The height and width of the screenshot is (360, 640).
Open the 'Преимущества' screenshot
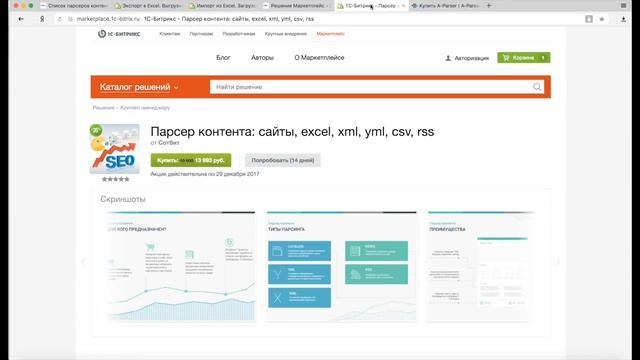tap(481, 267)
